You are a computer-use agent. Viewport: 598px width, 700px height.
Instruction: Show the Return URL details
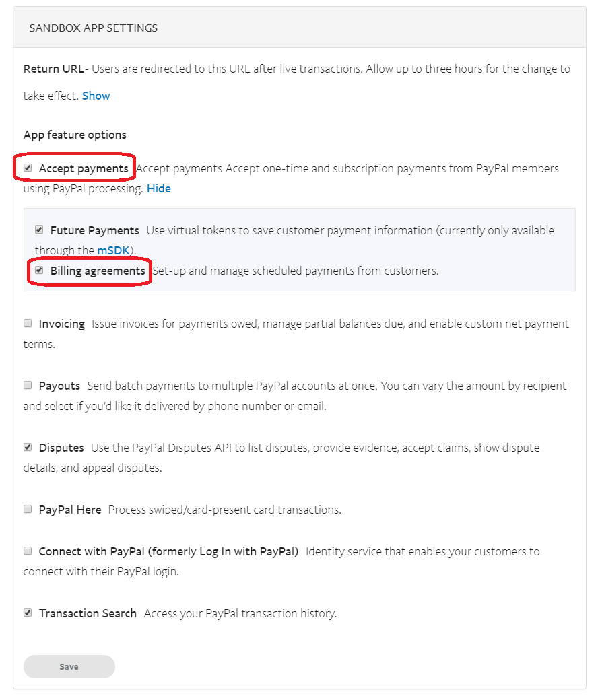click(96, 95)
